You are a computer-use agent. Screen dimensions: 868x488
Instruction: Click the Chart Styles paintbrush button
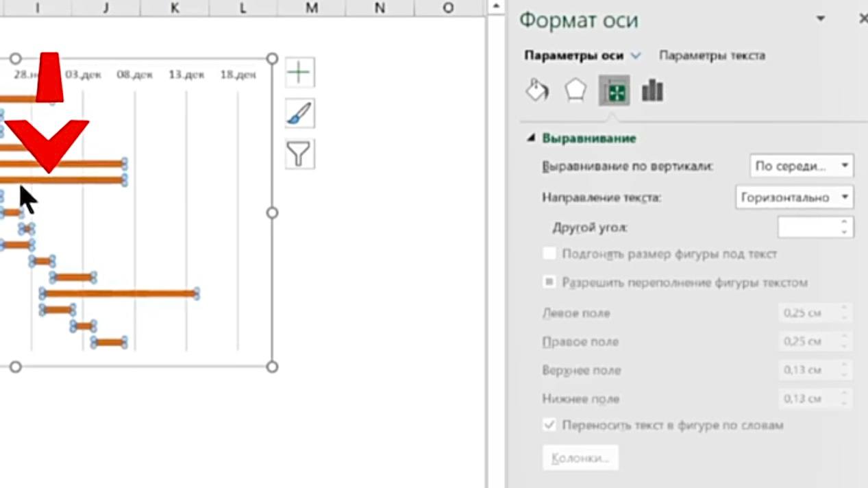[299, 113]
